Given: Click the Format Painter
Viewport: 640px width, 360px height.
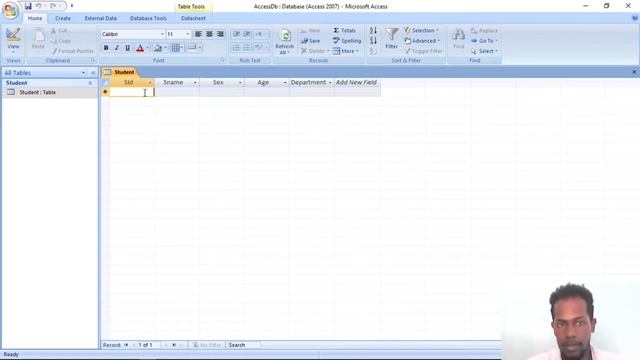Looking at the screenshot, I should [x=73, y=51].
